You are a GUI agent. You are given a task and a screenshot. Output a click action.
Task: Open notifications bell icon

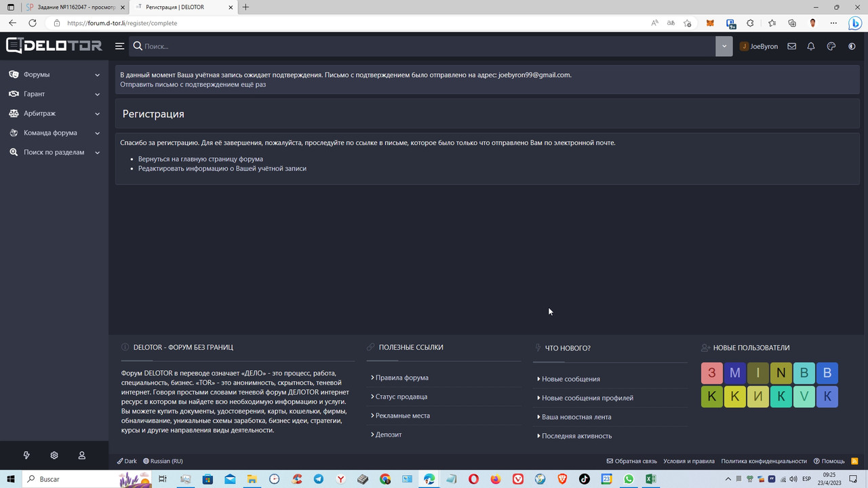(x=811, y=46)
